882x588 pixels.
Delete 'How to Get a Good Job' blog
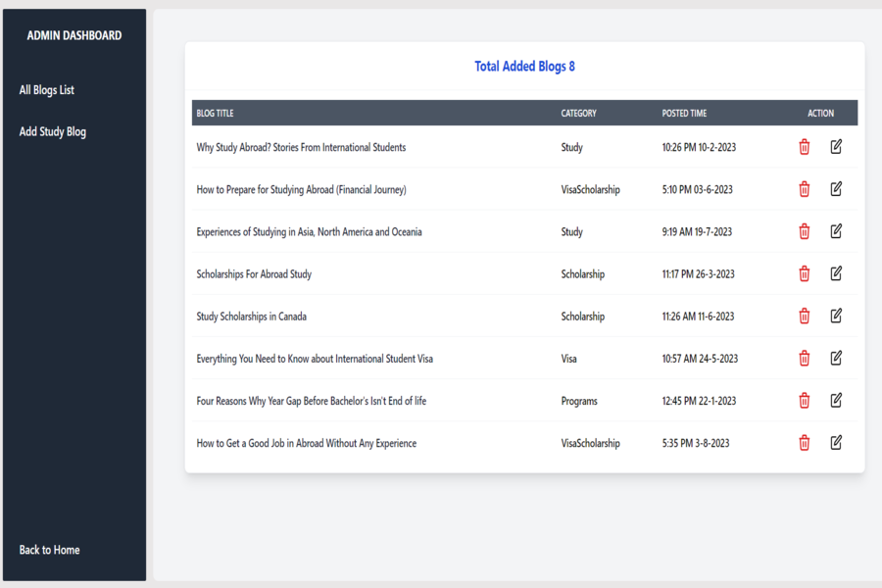tap(805, 442)
